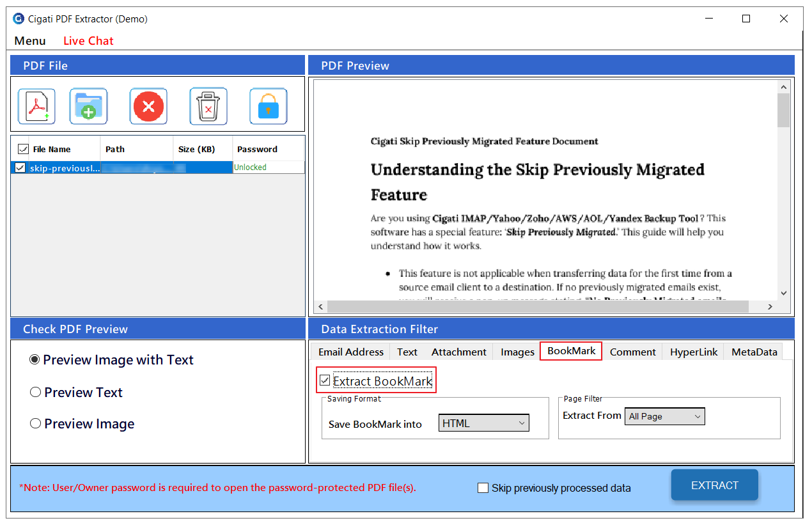This screenshot has height=523, width=812.
Task: Click the EXTRACT button
Action: (x=715, y=485)
